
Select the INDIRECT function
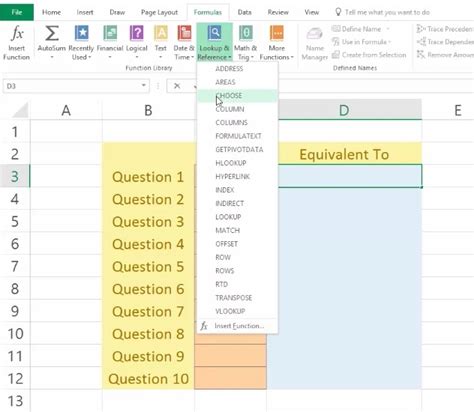coord(237,203)
